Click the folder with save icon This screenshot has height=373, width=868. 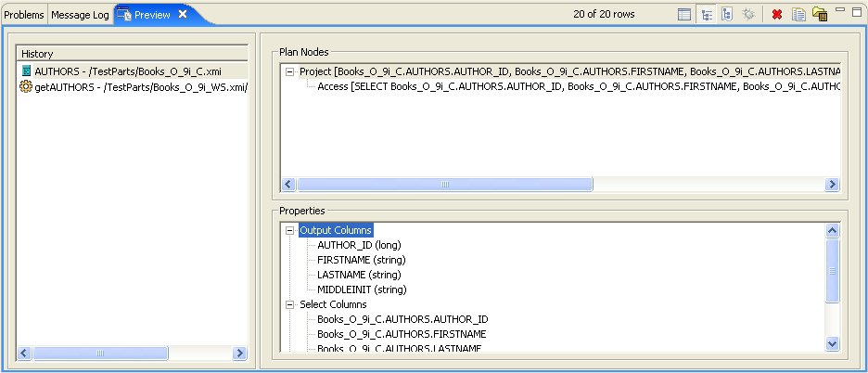click(819, 15)
